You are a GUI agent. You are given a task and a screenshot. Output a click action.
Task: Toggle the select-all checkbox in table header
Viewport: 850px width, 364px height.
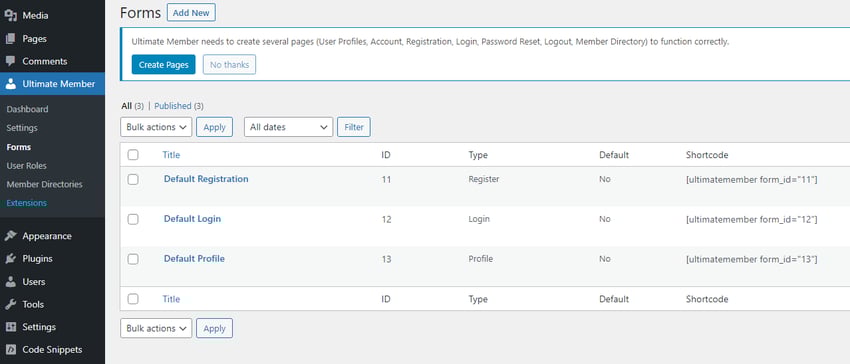(x=133, y=155)
